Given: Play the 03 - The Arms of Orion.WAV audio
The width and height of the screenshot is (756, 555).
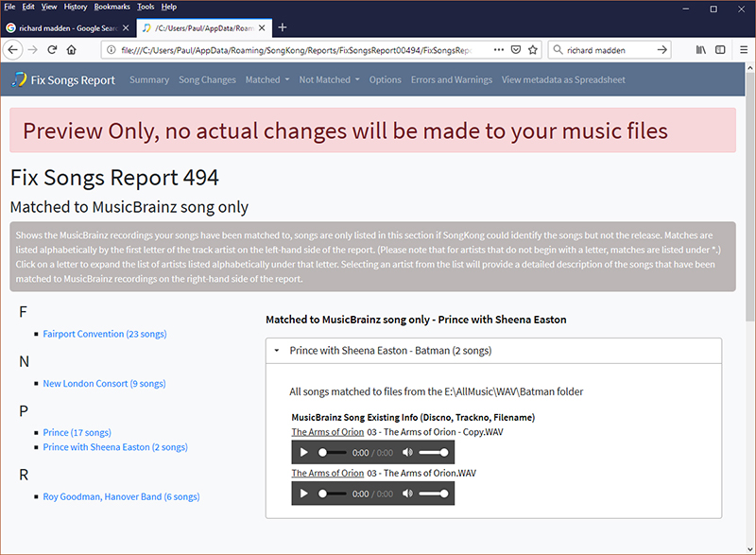Looking at the screenshot, I should click(303, 494).
